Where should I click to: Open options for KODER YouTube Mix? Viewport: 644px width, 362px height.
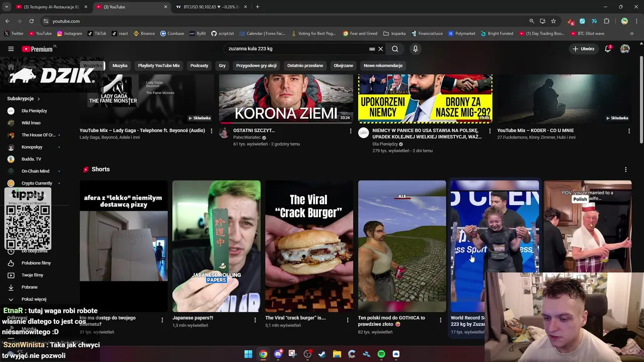pyautogui.click(x=629, y=131)
